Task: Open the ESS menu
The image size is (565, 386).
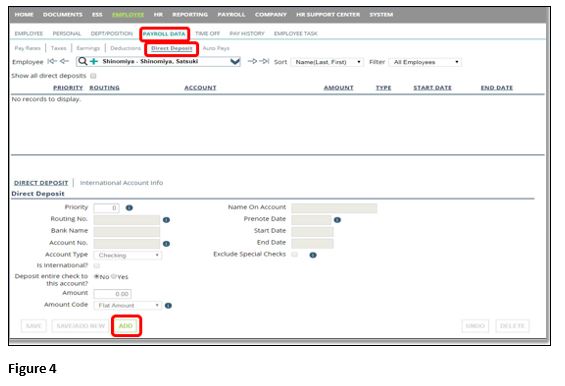Action: tap(97, 14)
